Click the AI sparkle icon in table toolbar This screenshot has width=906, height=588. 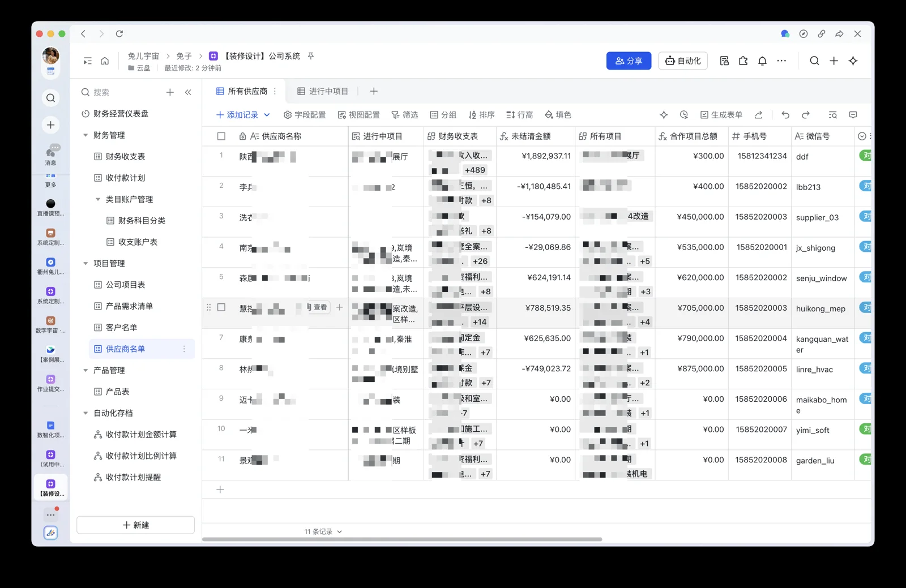click(x=664, y=115)
